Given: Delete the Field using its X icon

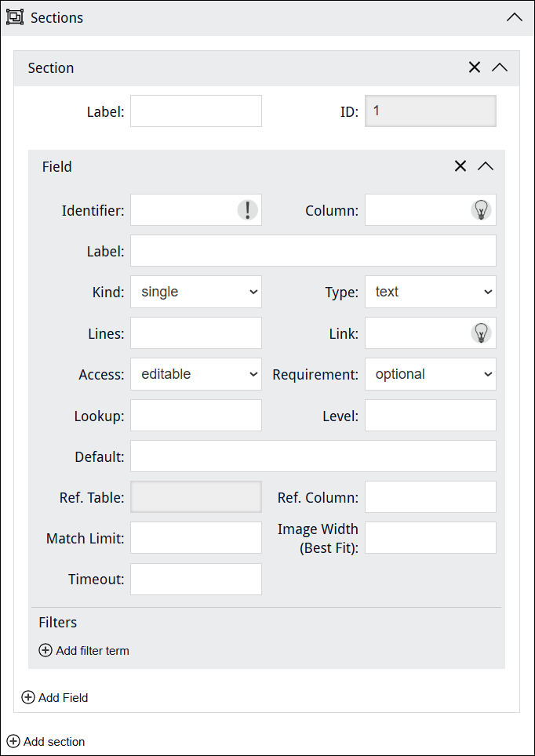Looking at the screenshot, I should coord(460,166).
